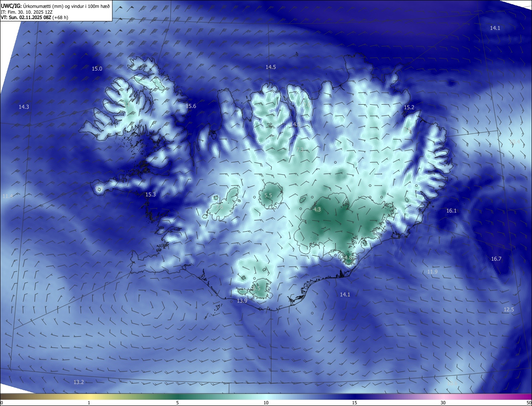The width and height of the screenshot is (532, 406).
Task: Click the 50 tick on the color scale
Action: (529, 403)
